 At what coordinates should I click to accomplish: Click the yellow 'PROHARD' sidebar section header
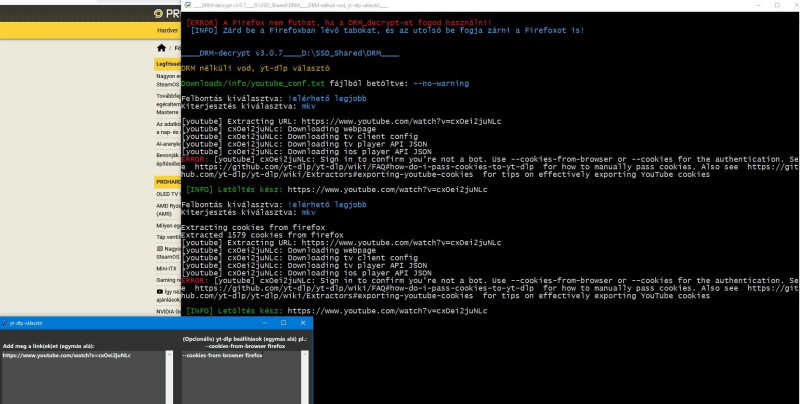(x=167, y=182)
